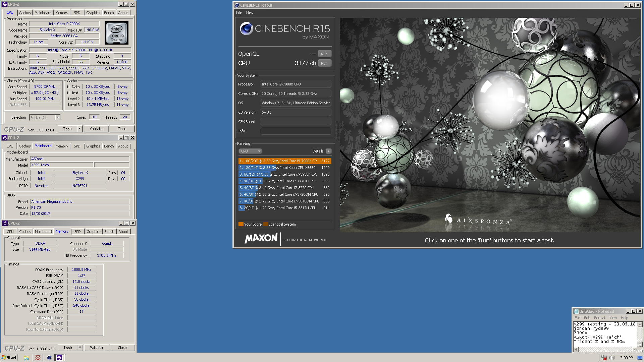
Task: Click the CPU-Z icon in the Mainboard window's title bar
Action: tap(5, 138)
